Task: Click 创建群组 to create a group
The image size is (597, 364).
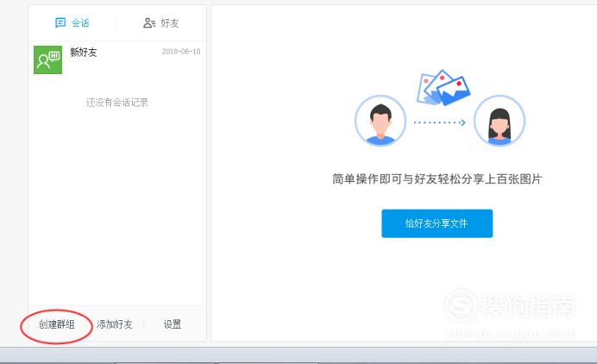Action: click(57, 324)
